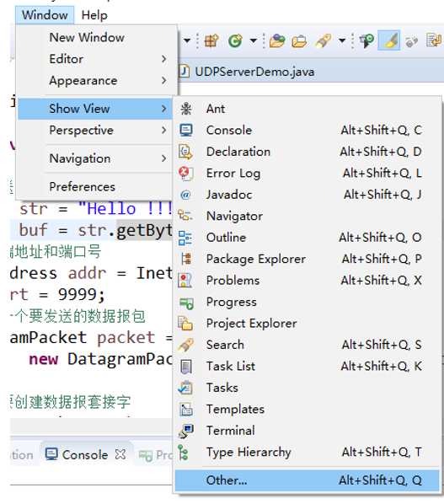Click the Search flashlight toolbar icon
The height and width of the screenshot is (504, 444).
pos(324,41)
